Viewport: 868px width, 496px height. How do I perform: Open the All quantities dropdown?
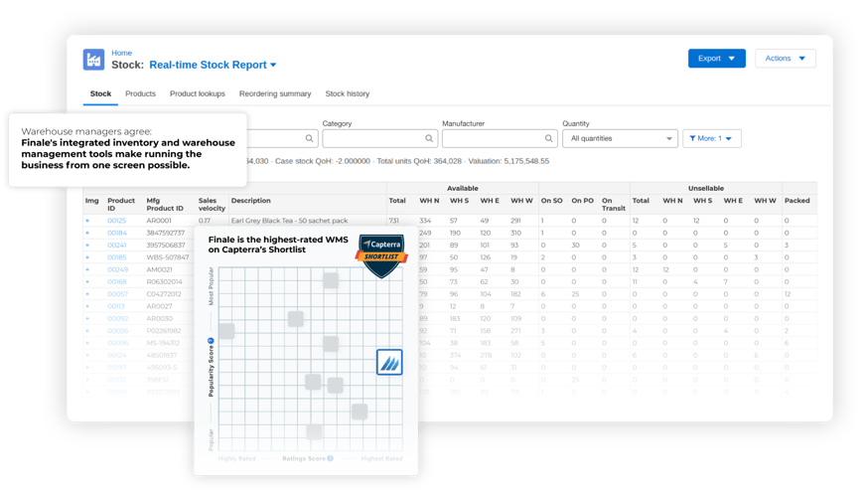click(620, 138)
